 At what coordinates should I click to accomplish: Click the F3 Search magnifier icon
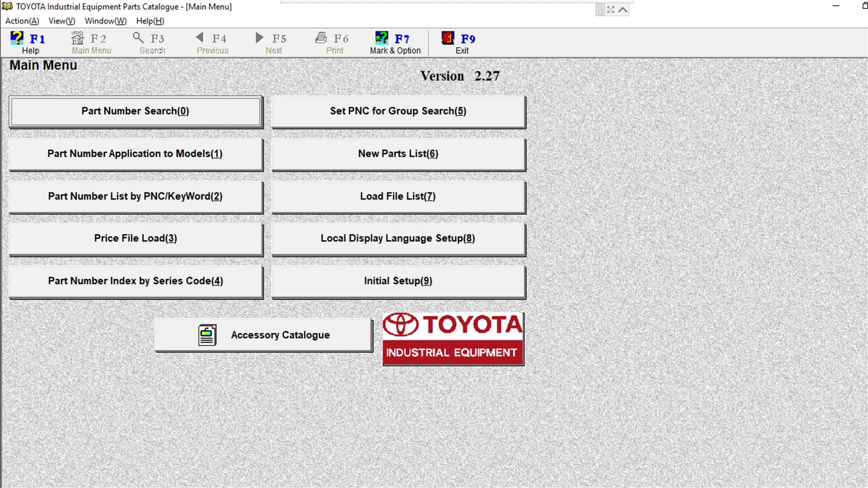138,38
